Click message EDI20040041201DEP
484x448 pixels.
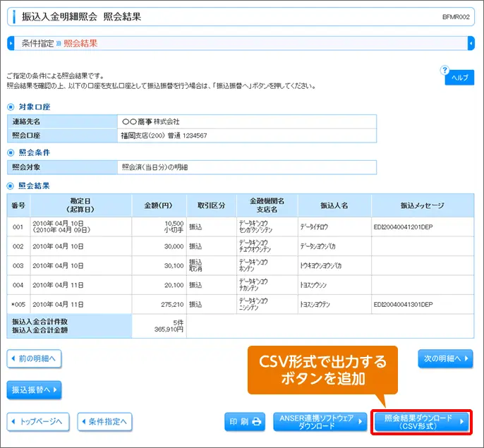tap(403, 227)
